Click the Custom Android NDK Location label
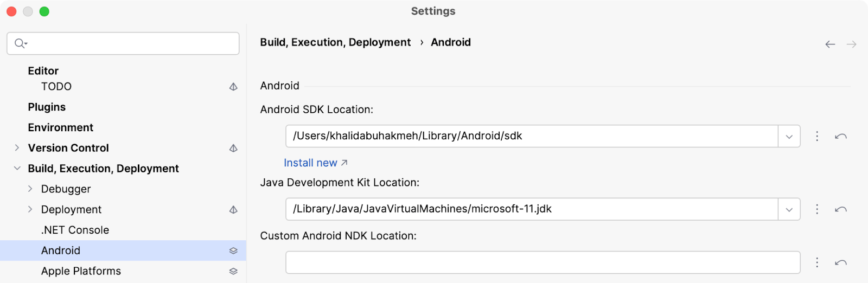The width and height of the screenshot is (868, 283). [x=339, y=236]
